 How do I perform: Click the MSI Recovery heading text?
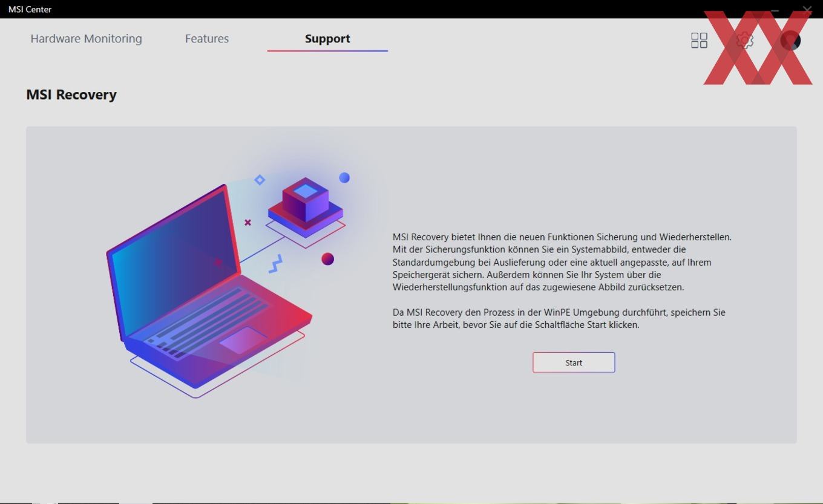coord(71,94)
